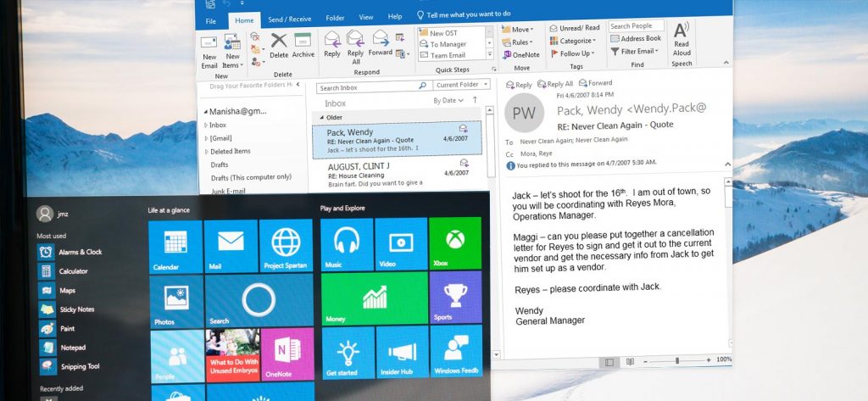Collapse the Manisha@gm... account tree
The height and width of the screenshot is (401, 868).
pos(205,111)
